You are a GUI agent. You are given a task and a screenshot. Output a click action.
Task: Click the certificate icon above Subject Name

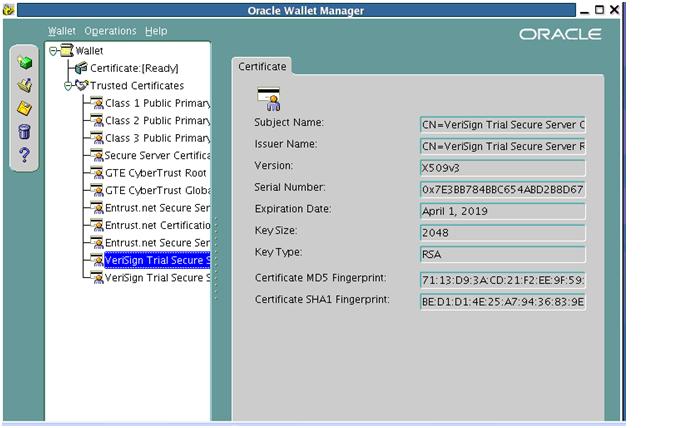[x=268, y=98]
